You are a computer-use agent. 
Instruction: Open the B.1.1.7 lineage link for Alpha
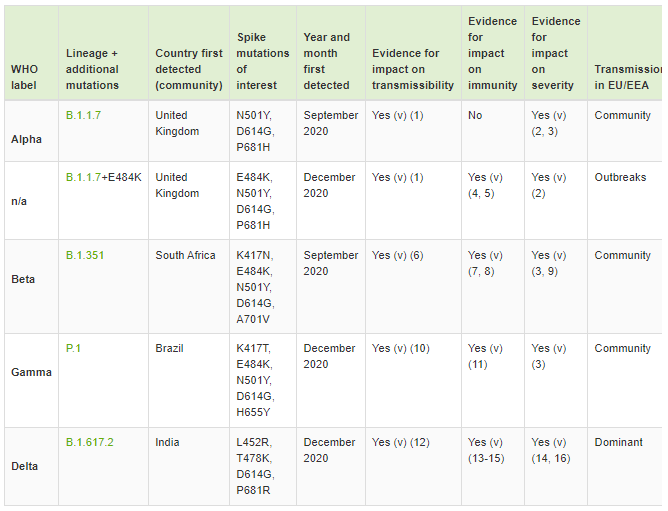(x=83, y=115)
